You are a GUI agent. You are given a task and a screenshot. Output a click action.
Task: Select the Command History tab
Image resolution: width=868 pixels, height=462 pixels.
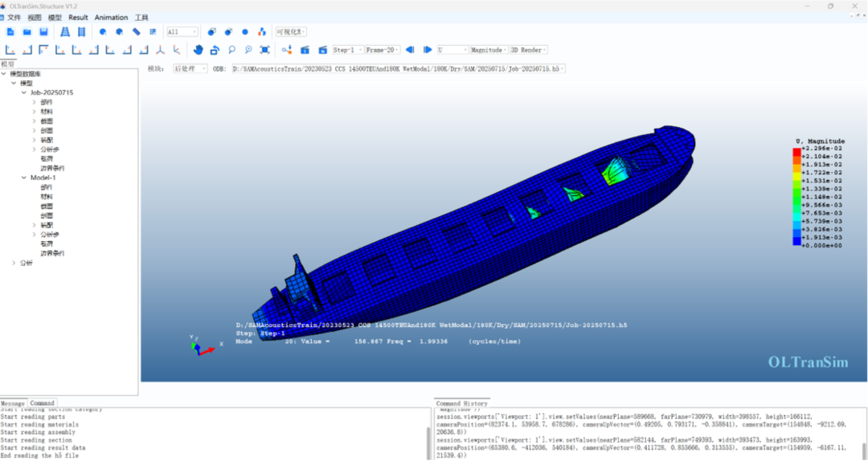[x=461, y=403]
